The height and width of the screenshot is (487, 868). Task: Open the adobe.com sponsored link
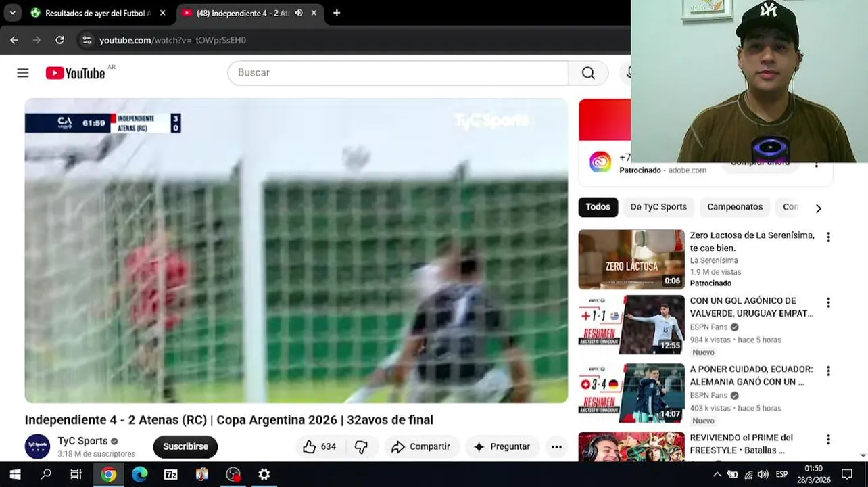687,170
